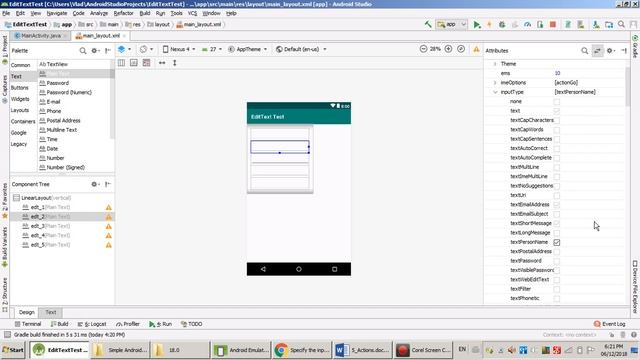Click the Make Project hammer icon
640x360 pixels.
click(428, 24)
